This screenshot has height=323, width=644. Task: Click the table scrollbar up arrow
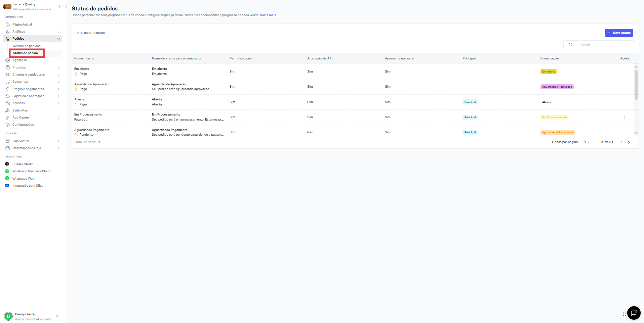pyautogui.click(x=636, y=67)
